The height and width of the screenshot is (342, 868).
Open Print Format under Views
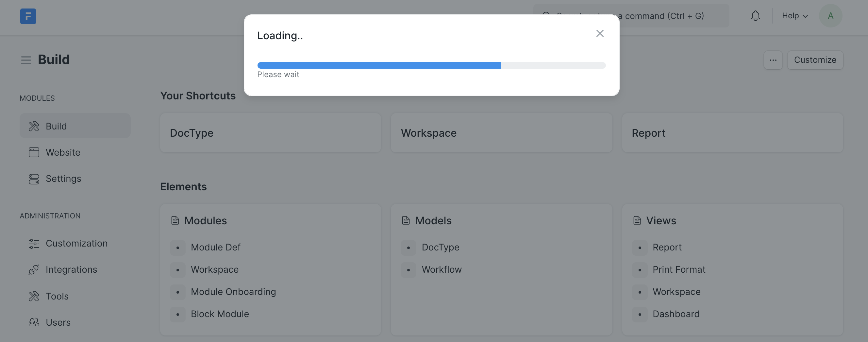(x=679, y=269)
